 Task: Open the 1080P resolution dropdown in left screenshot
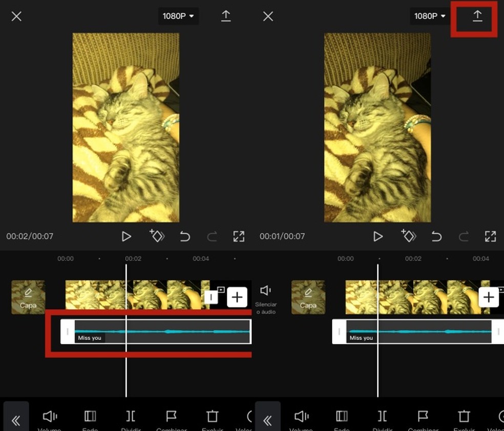[x=178, y=16]
